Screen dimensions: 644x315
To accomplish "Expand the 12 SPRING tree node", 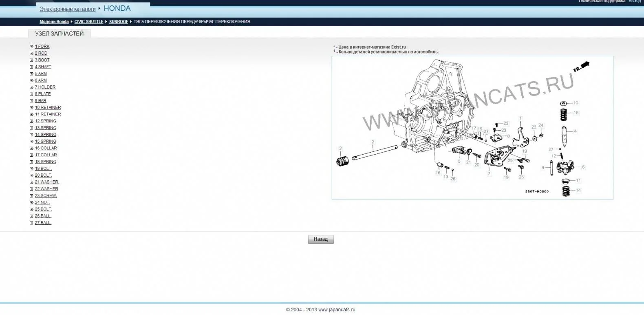I will [31, 121].
